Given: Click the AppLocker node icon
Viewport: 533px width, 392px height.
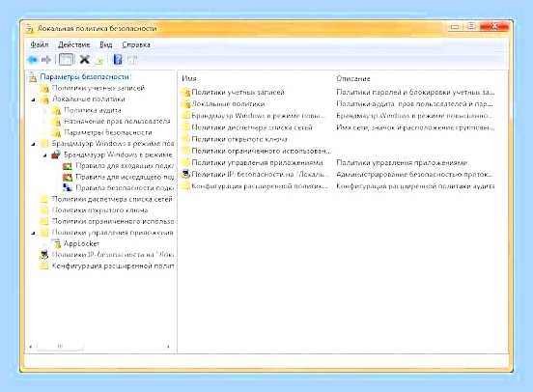Looking at the screenshot, I should 56,243.
